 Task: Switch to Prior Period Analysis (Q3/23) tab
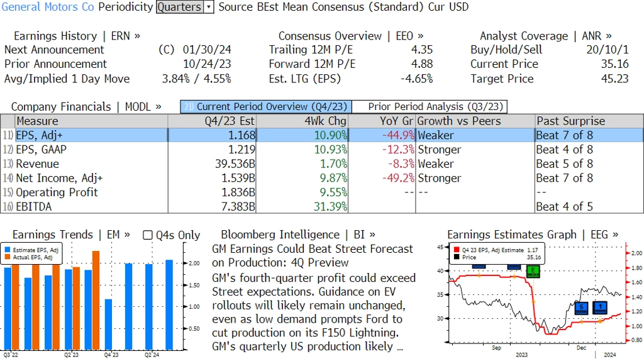[430, 107]
